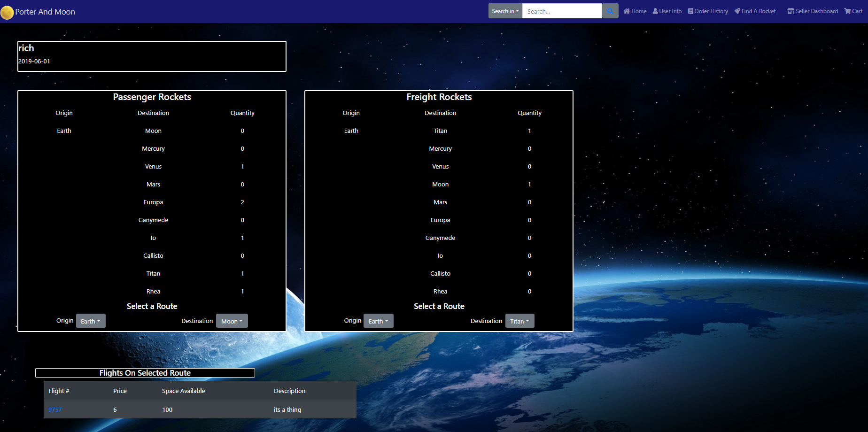Viewport: 868px width, 432px height.
Task: Open Order History from the navbar
Action: coord(708,11)
